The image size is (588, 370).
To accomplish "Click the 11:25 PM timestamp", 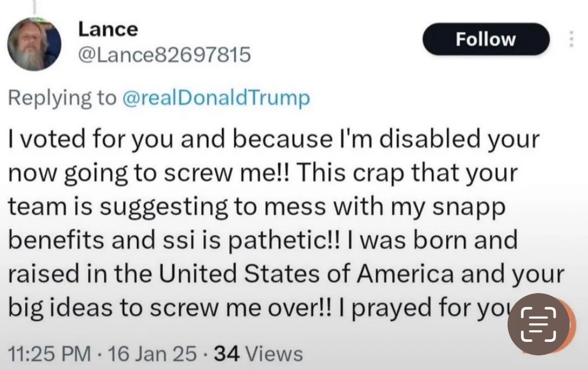I will (x=49, y=354).
